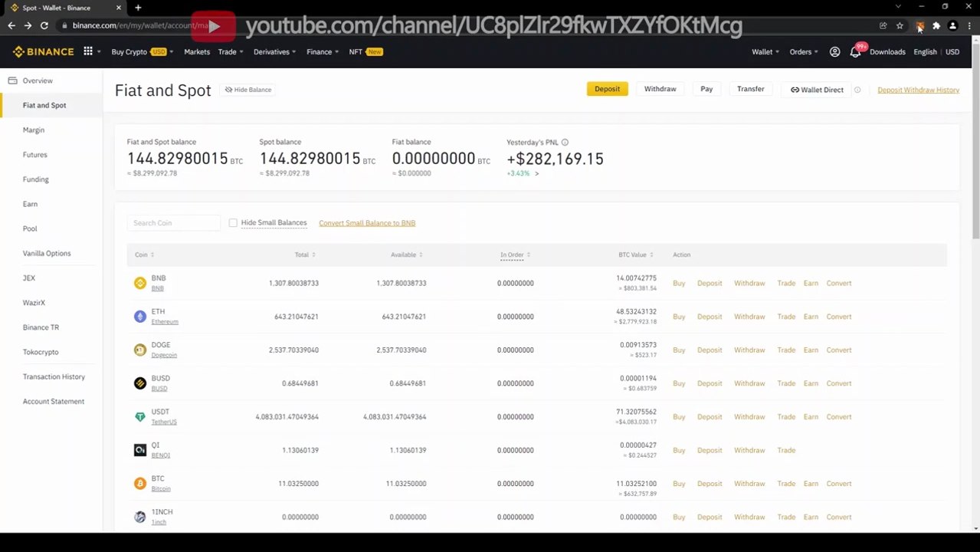Open Chrome profile avatar
This screenshot has height=552, width=980.
pyautogui.click(x=953, y=25)
